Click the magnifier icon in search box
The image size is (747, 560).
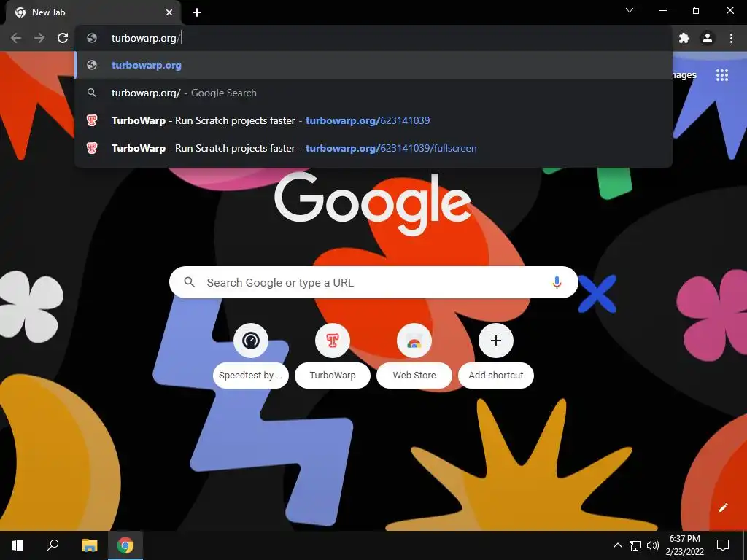(x=189, y=282)
